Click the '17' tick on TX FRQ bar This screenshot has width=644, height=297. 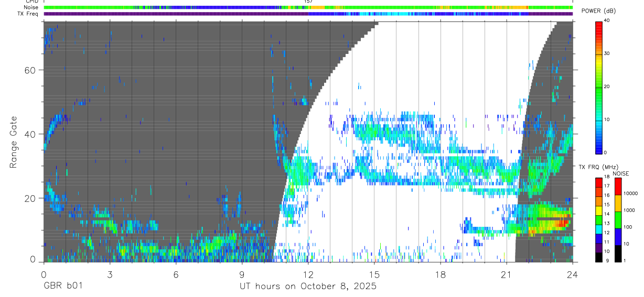pos(607,186)
